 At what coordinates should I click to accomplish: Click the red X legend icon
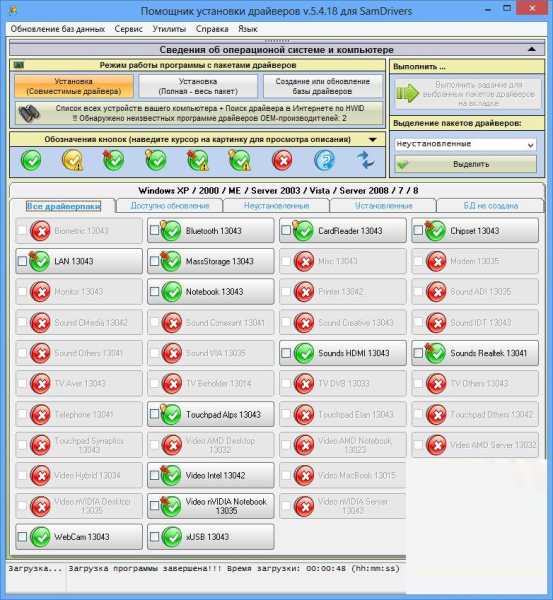[x=282, y=160]
